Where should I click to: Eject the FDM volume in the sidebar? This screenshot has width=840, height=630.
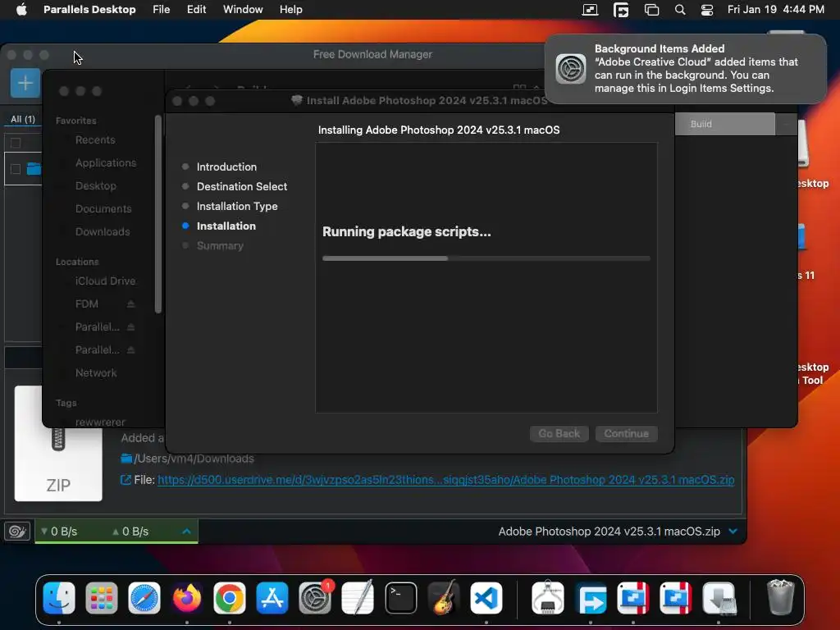click(x=130, y=304)
